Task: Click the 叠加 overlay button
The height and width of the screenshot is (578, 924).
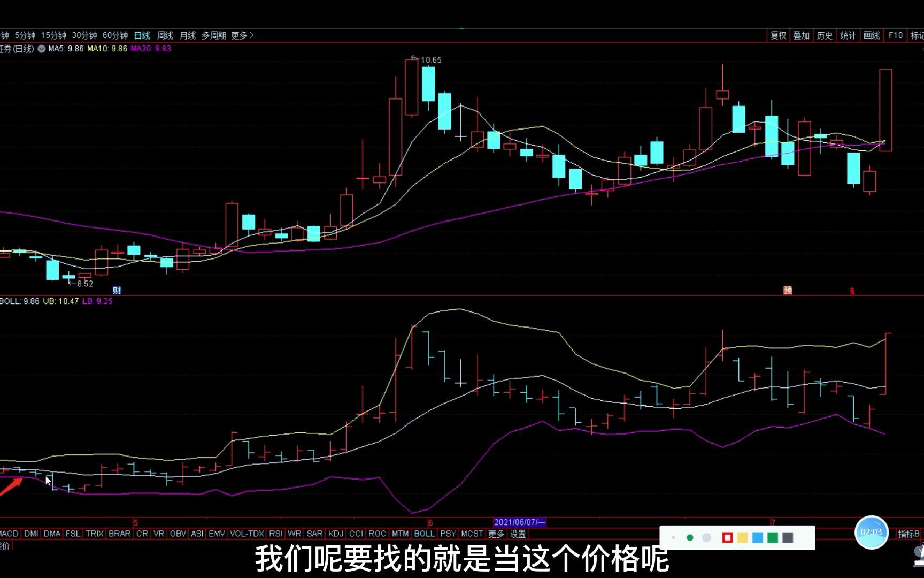Action: tap(801, 35)
